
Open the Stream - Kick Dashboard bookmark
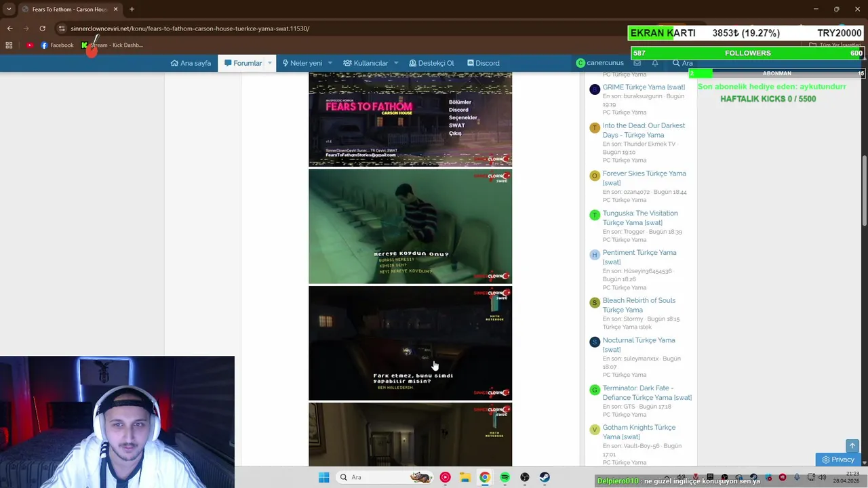(x=112, y=45)
